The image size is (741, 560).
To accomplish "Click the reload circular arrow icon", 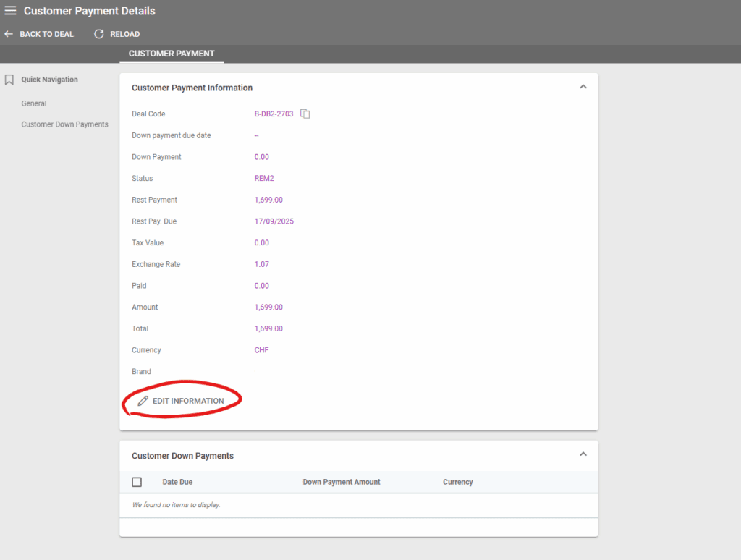I will point(99,34).
